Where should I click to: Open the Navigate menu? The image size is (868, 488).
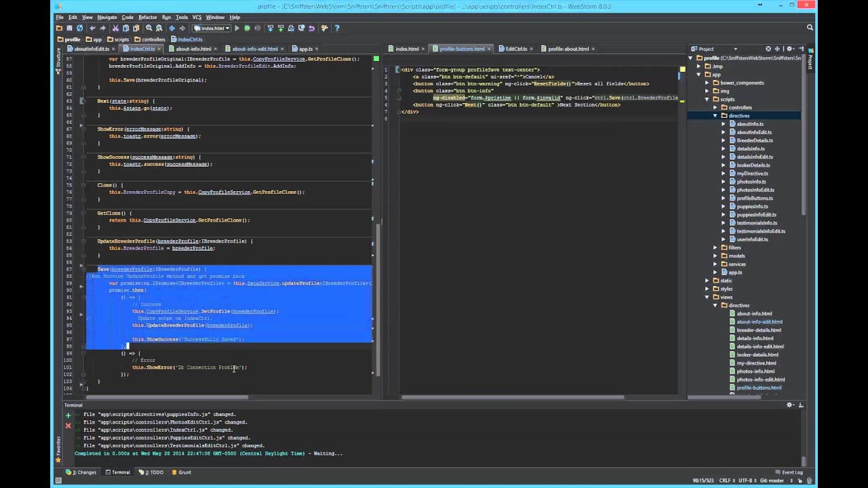[106, 17]
